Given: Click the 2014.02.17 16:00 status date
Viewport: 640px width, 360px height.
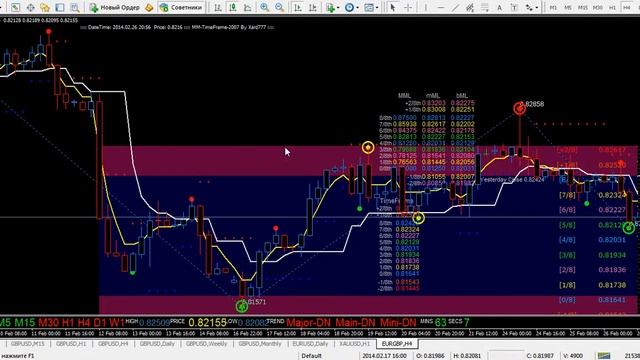Looking at the screenshot, I should [383, 356].
